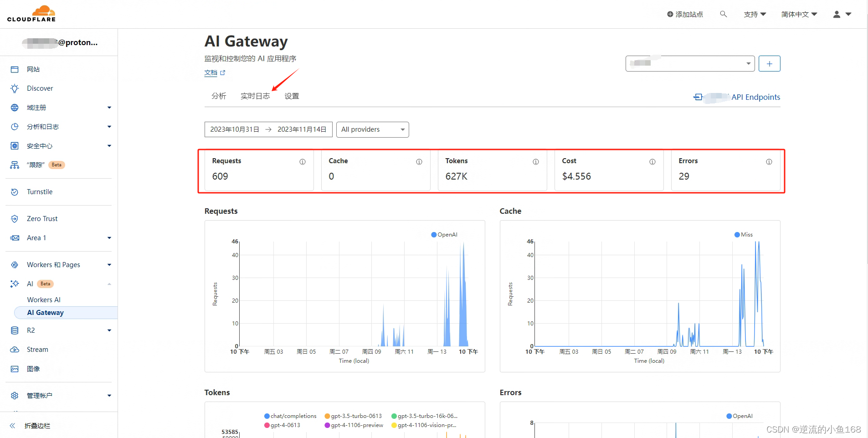Click the 域注册 globe icon
This screenshot has height=438, width=868.
15,108
